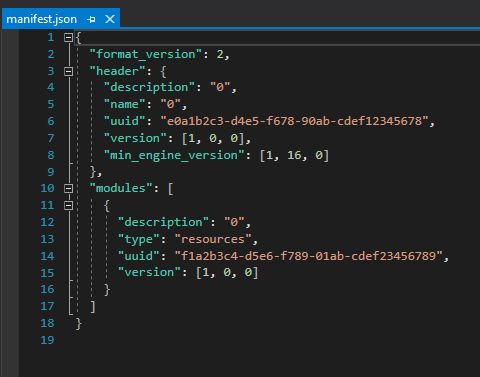The height and width of the screenshot is (377, 480).
Task: Click the "resources" type value
Action: coord(213,239)
